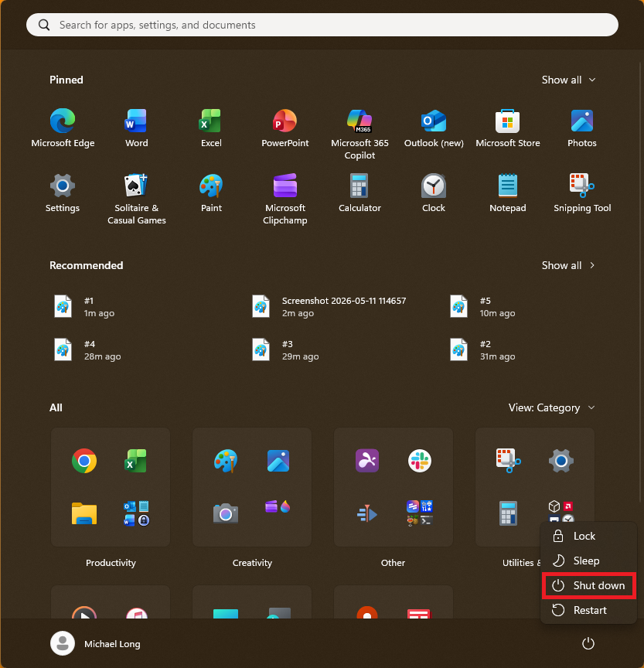Open Calculator from the Pinned section

click(359, 193)
